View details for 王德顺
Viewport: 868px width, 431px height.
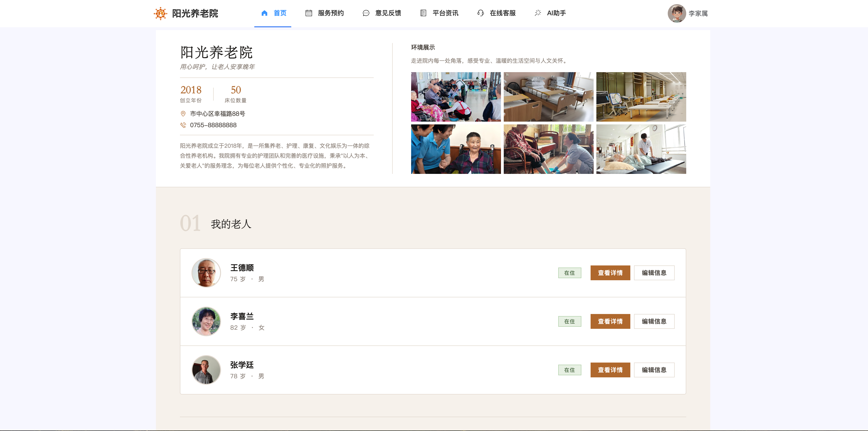pos(610,273)
